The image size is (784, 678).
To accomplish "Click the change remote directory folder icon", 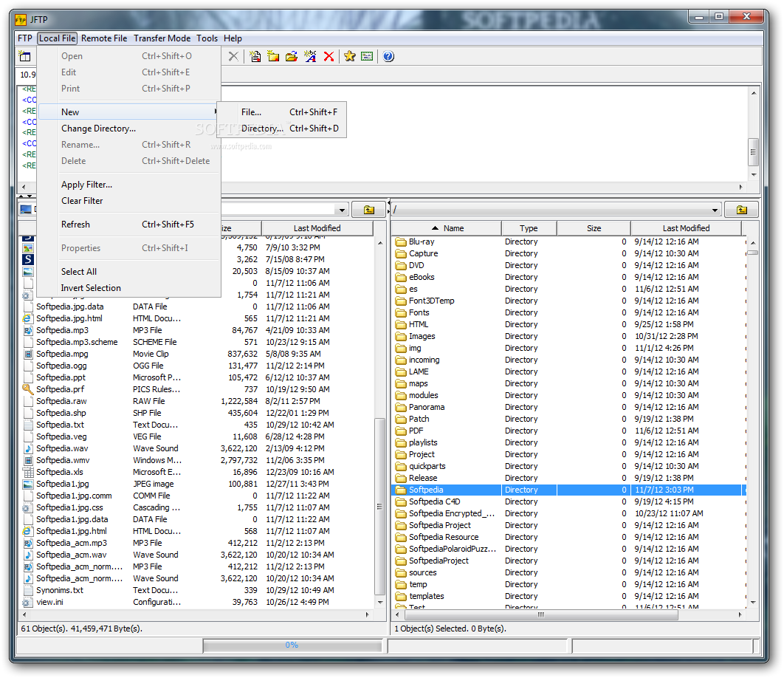I will (292, 57).
